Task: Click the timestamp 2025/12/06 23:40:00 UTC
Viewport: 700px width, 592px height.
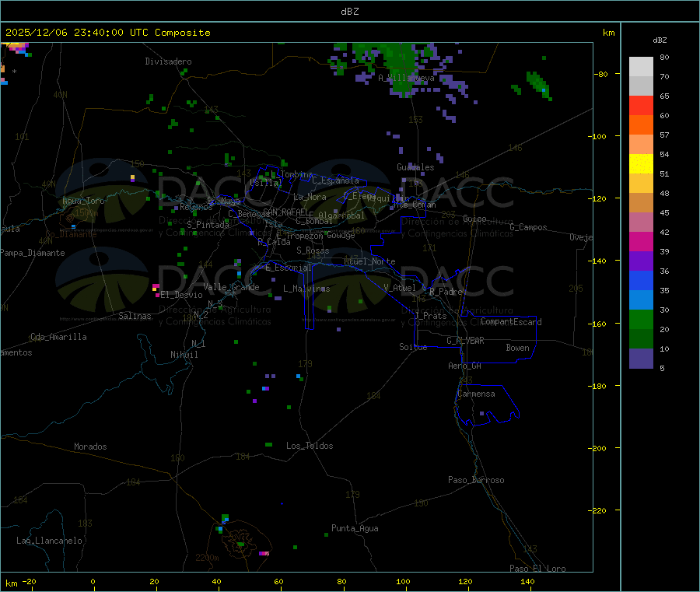Action: point(77,33)
